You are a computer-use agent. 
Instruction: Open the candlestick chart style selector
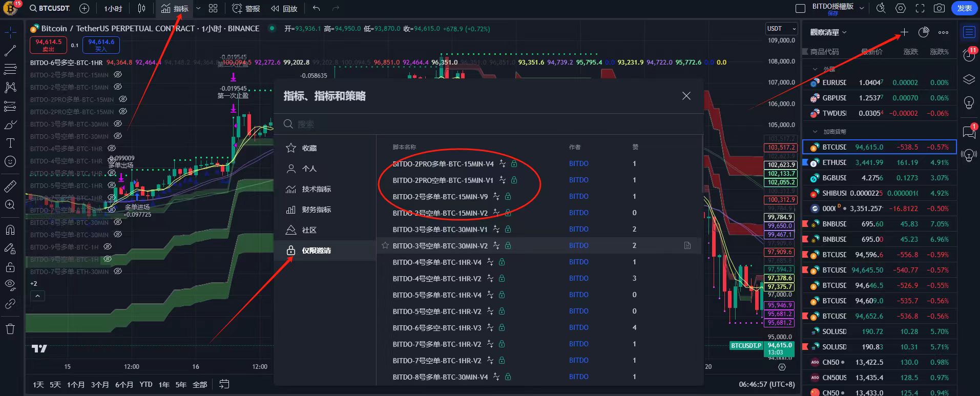pos(141,8)
